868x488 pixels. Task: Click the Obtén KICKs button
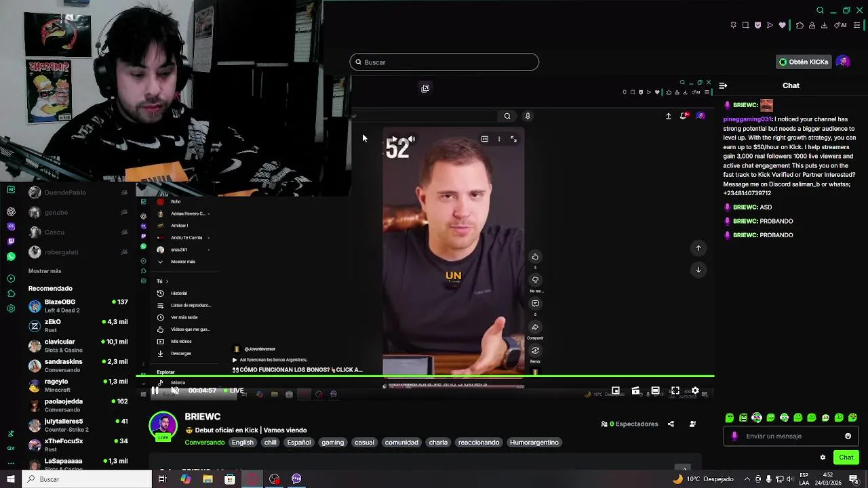tap(804, 62)
